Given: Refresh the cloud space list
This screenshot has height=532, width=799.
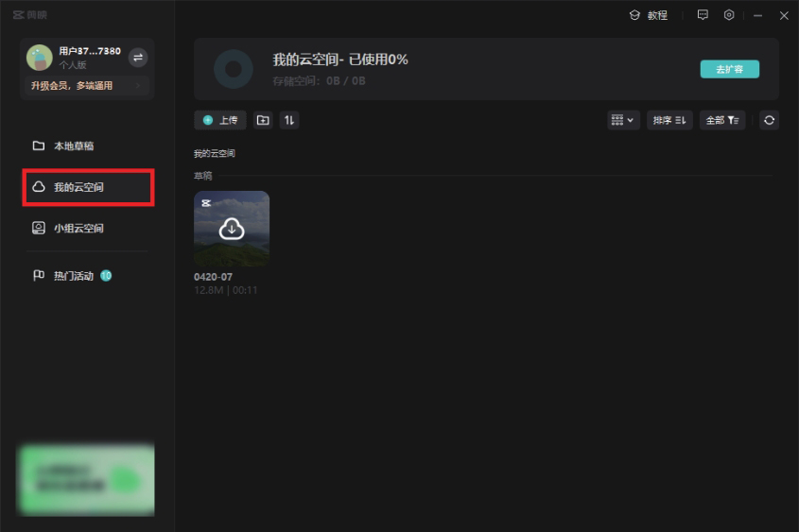Looking at the screenshot, I should point(769,120).
